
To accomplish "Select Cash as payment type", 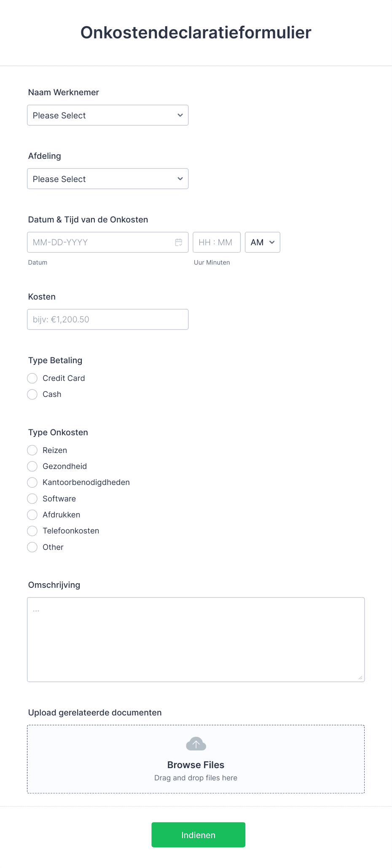I will (32, 394).
